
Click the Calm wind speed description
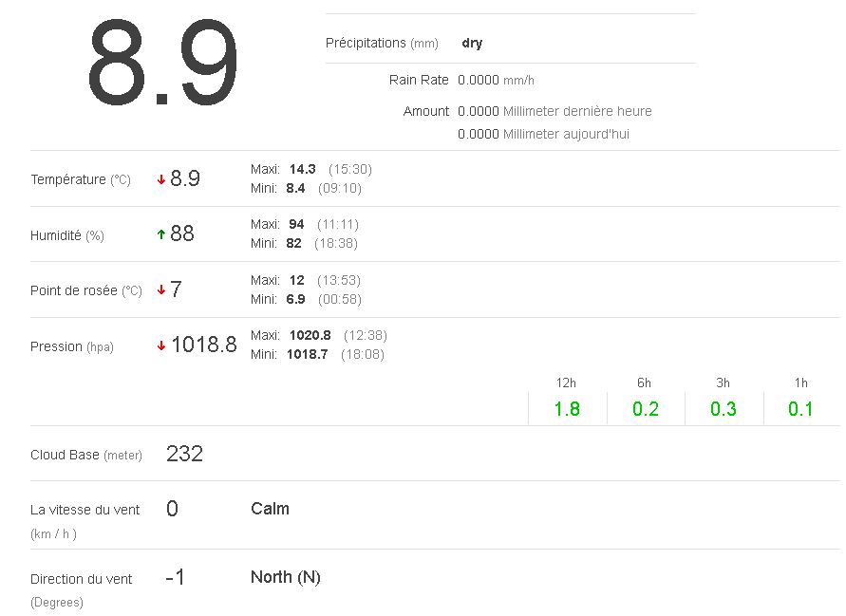[270, 509]
